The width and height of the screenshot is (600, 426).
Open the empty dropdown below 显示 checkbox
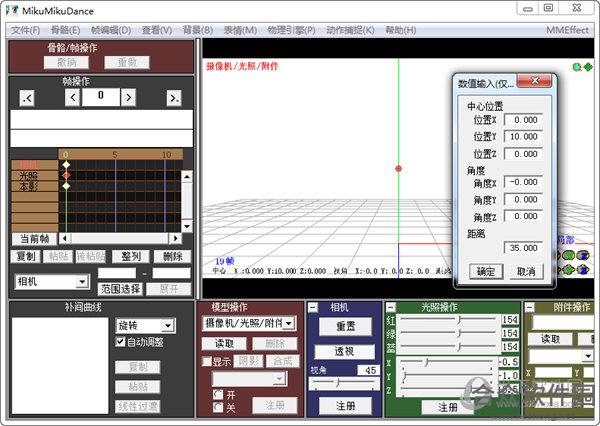click(x=249, y=379)
